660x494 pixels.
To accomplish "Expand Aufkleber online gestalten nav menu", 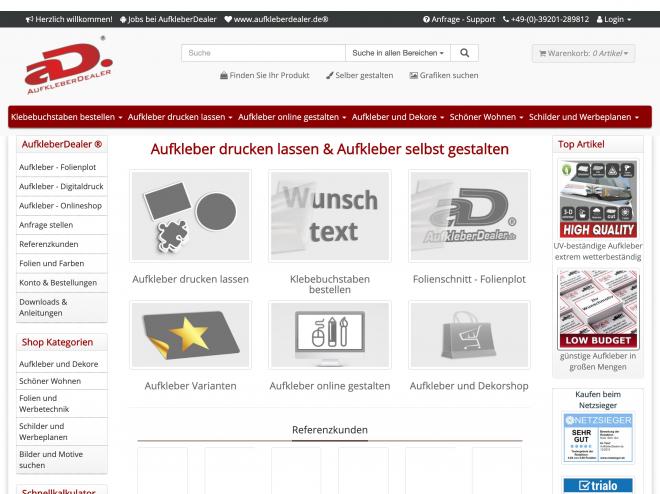I will click(x=292, y=117).
